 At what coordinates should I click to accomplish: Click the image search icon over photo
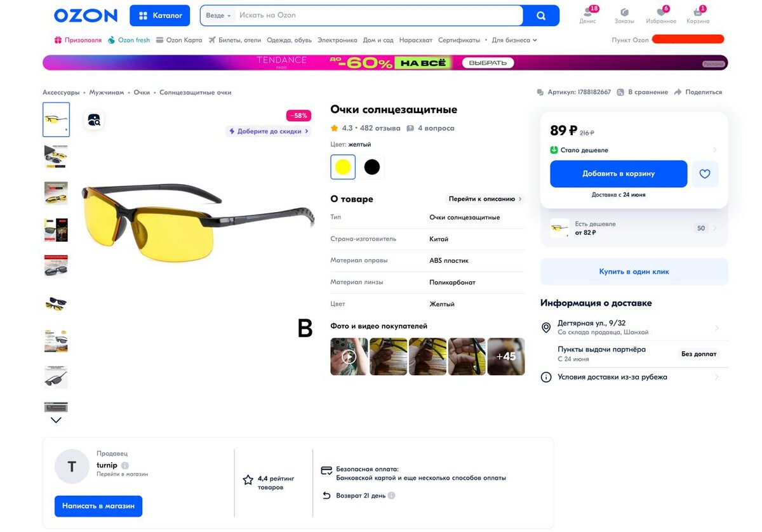(x=94, y=120)
